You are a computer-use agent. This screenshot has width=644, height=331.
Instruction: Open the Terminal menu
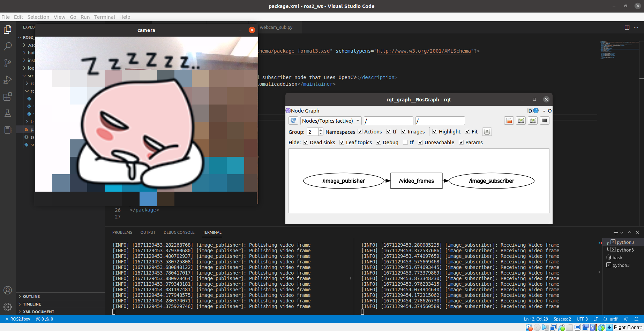(104, 17)
